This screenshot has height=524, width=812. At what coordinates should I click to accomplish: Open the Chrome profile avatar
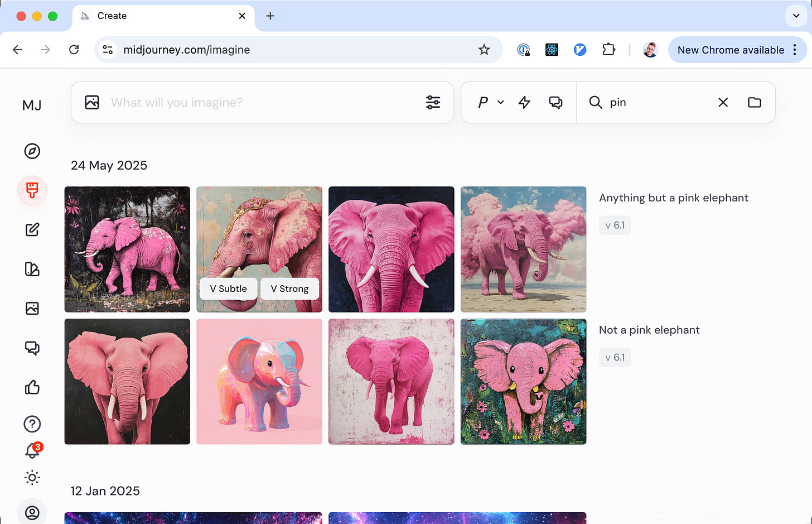point(650,50)
